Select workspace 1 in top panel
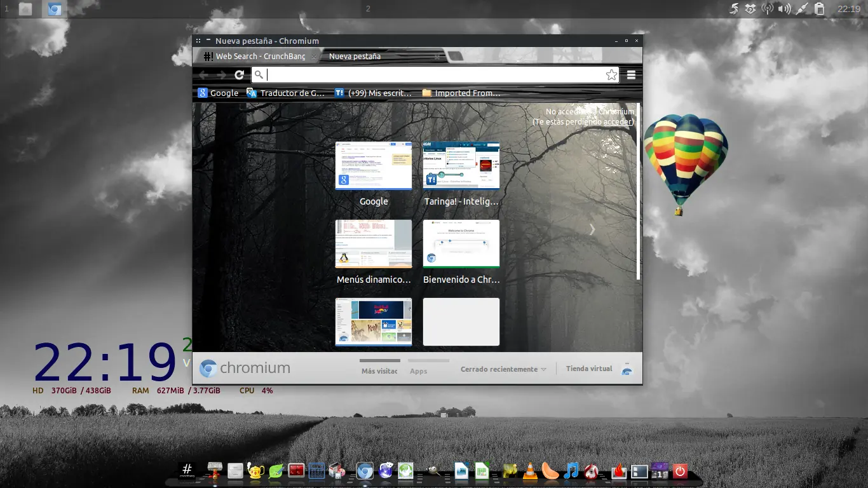 [6, 9]
